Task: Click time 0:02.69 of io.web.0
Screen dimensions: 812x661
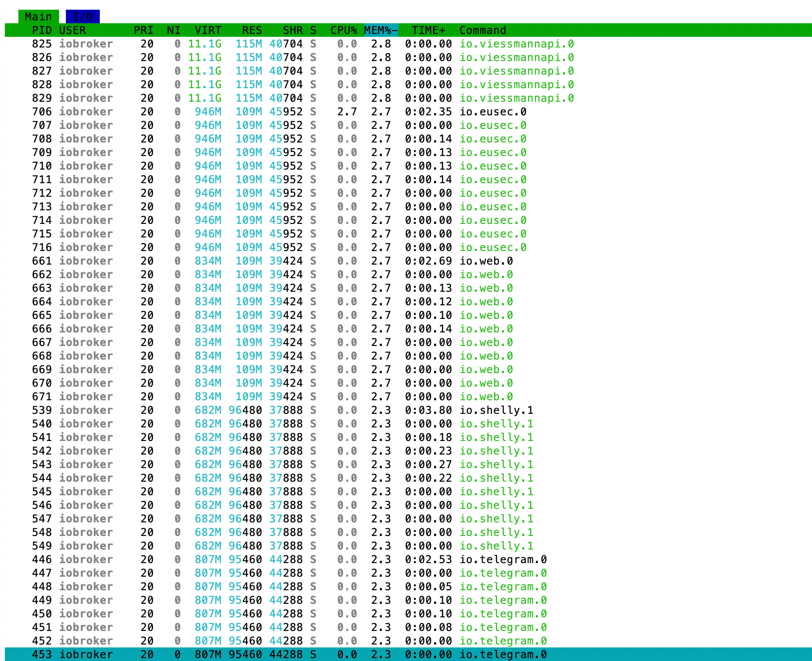Action: [428, 261]
